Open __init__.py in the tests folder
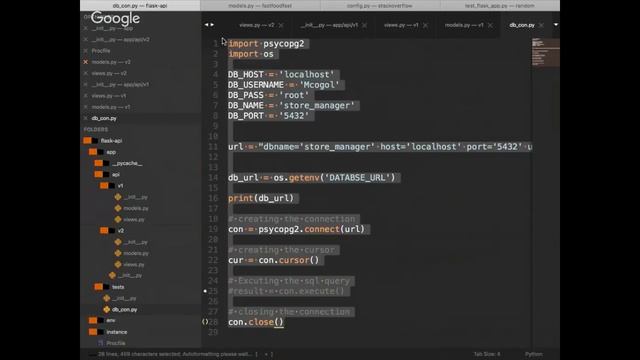This screenshot has height=360, width=640. (124, 298)
